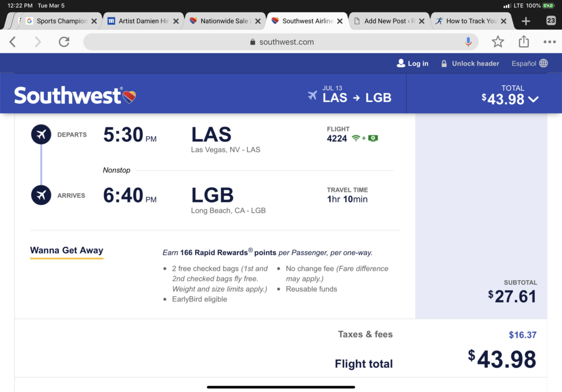Click the departs airplane icon on the itinerary timeline
The width and height of the screenshot is (562, 392).
click(41, 134)
